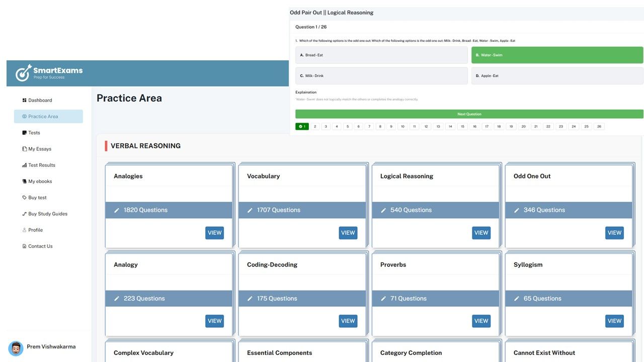644x362 pixels.
Task: Click VIEW on the Analogies card
Action: pyautogui.click(x=214, y=233)
